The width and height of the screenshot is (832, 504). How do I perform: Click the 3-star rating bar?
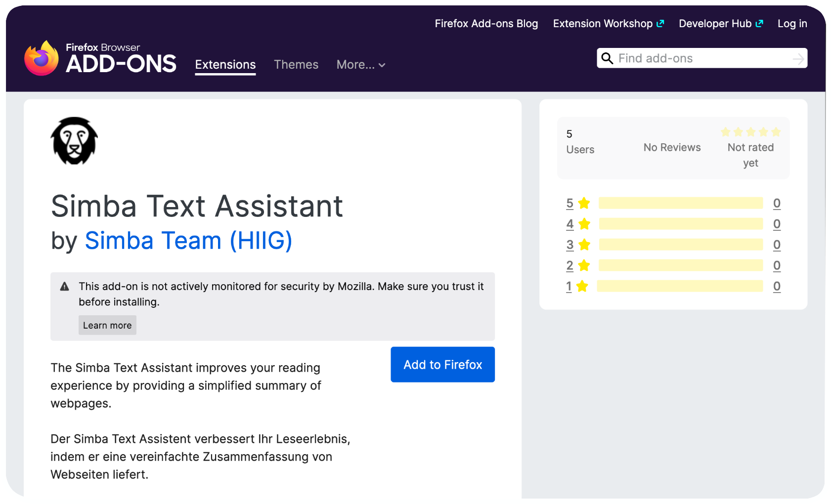pyautogui.click(x=681, y=245)
